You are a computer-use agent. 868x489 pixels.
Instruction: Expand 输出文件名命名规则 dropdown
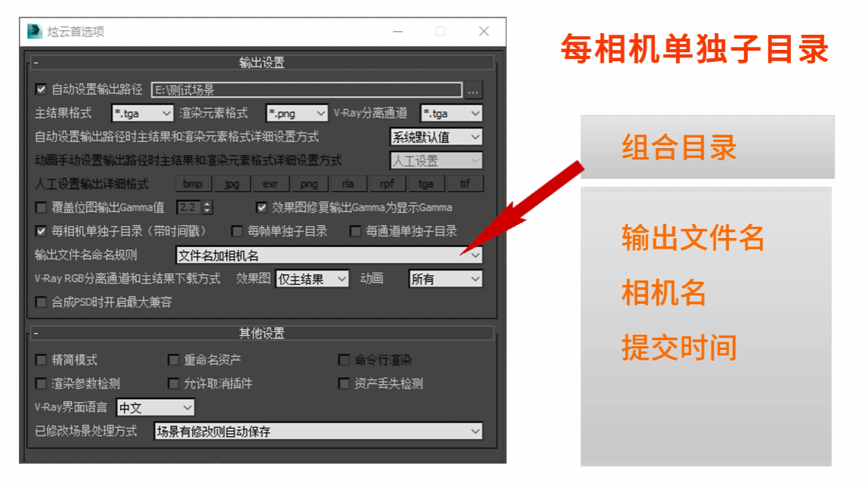[329, 255]
